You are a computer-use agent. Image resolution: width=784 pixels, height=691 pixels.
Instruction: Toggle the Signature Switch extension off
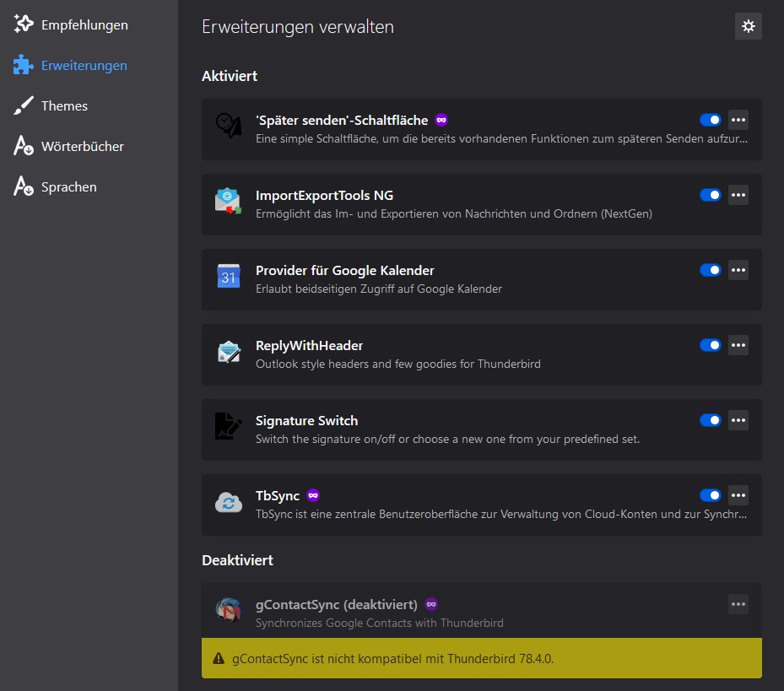pos(711,420)
